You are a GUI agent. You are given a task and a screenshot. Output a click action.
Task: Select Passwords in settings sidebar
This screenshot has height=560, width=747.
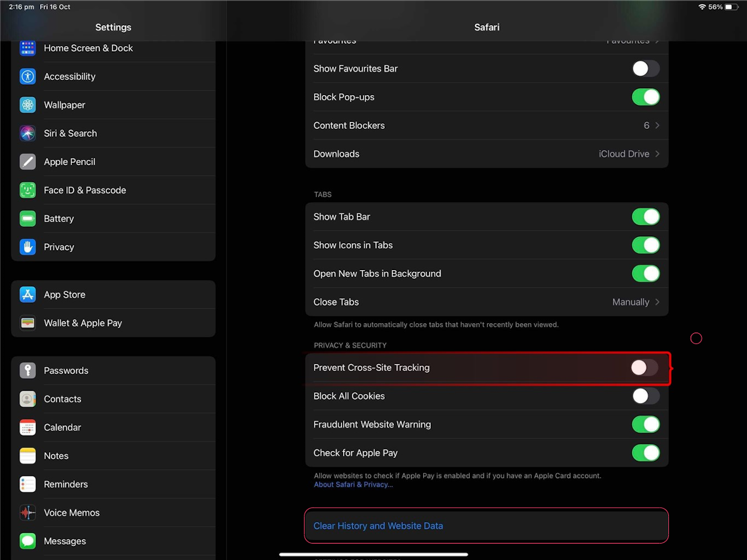(x=66, y=370)
